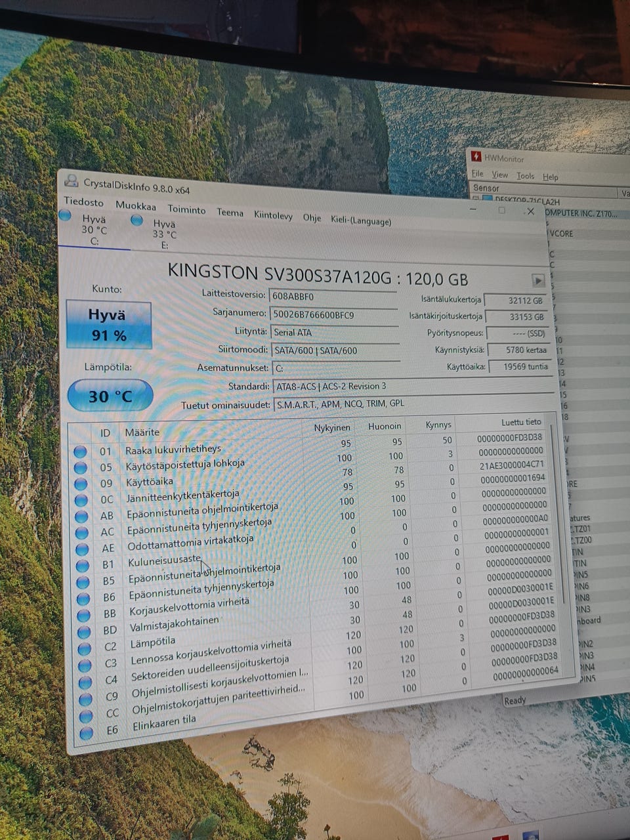
Task: Click status orb for attribute B5
Action: [x=83, y=582]
